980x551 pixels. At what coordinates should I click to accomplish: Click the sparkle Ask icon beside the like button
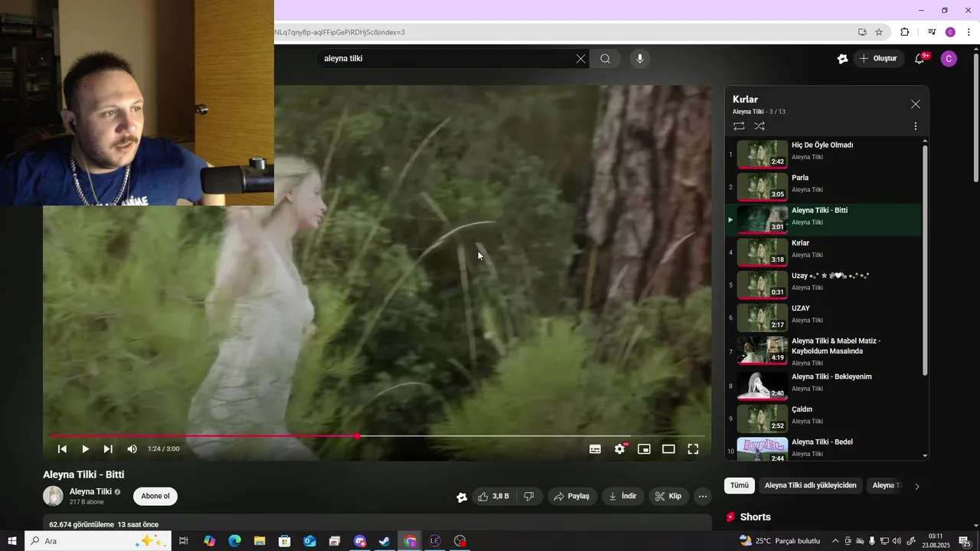tap(462, 497)
